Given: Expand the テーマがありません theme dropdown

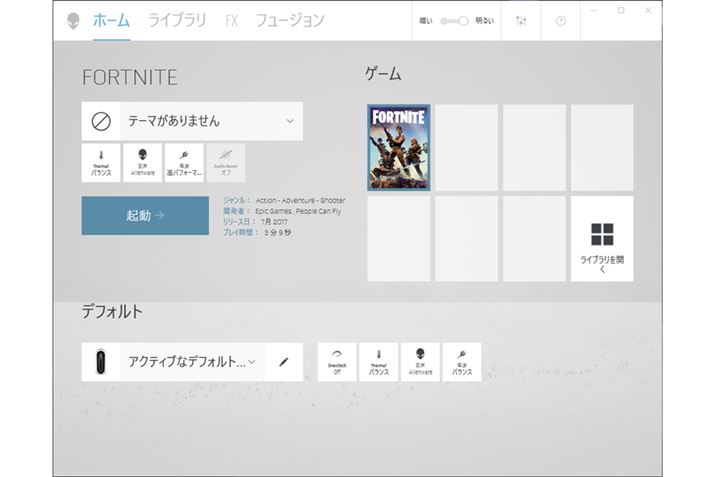Looking at the screenshot, I should pyautogui.click(x=290, y=121).
